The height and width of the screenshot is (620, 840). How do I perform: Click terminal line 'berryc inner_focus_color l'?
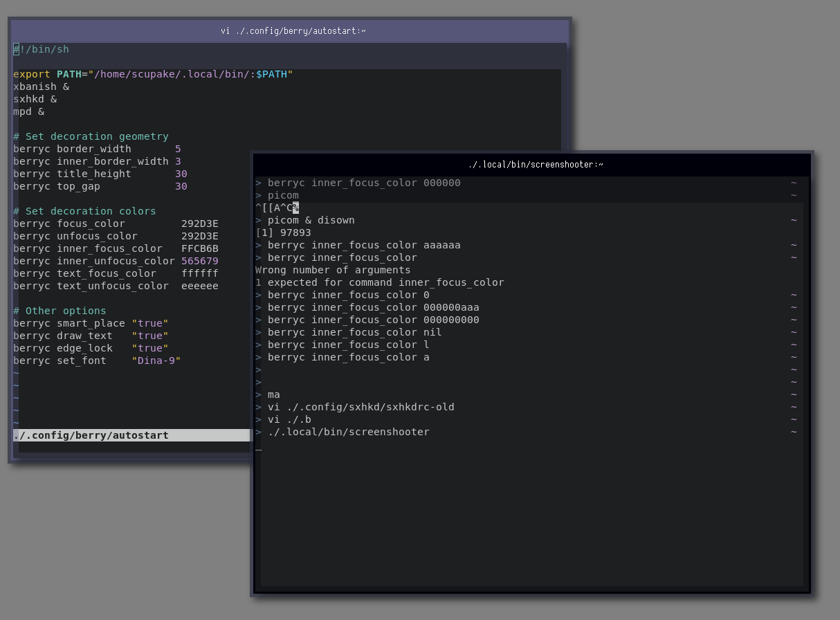(x=343, y=345)
